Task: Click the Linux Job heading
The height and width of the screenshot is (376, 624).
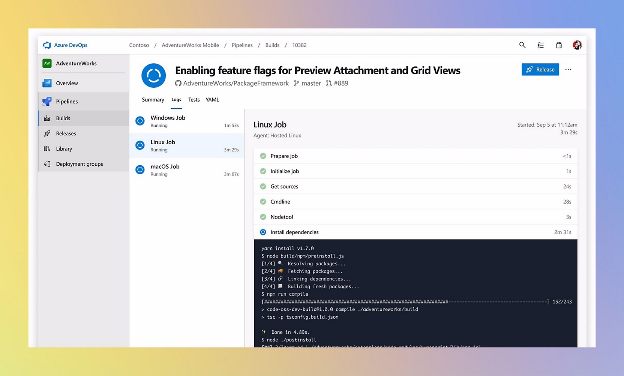Action: [x=270, y=125]
